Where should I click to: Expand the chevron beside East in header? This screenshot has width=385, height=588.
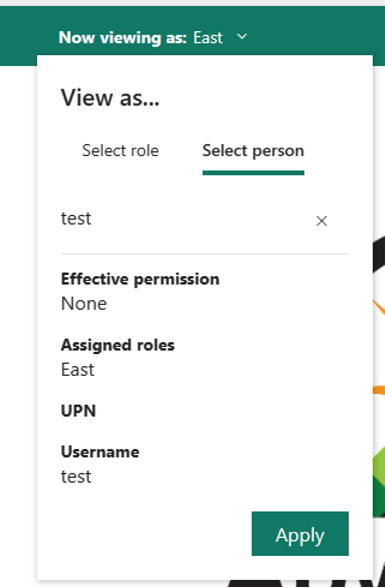point(242,37)
